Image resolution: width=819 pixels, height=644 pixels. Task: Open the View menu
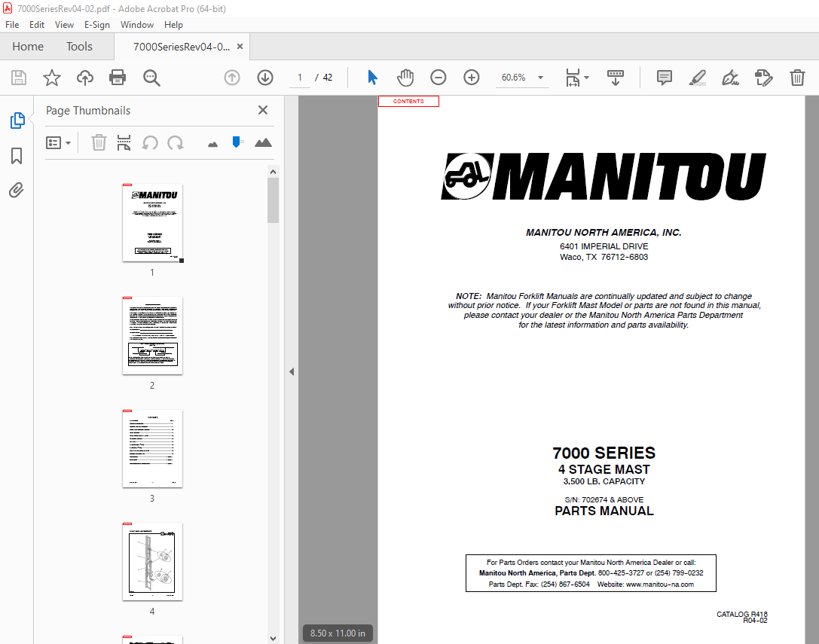(64, 25)
